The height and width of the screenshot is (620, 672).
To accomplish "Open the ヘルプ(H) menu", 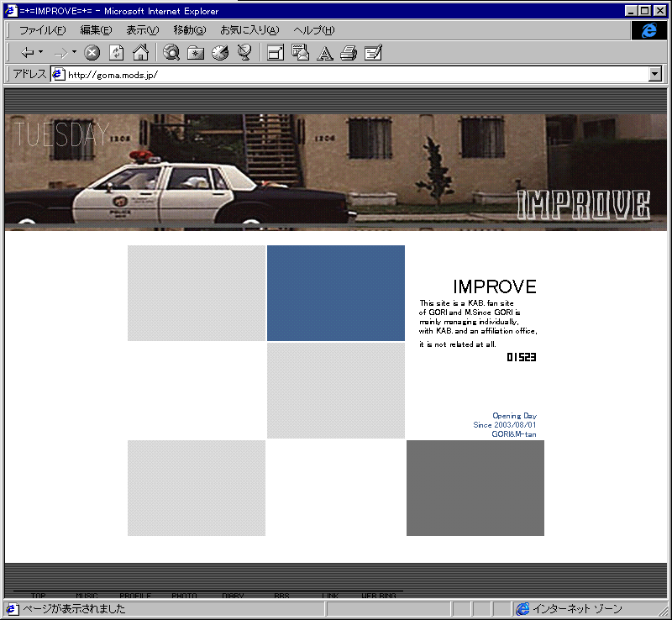I will pyautogui.click(x=313, y=30).
